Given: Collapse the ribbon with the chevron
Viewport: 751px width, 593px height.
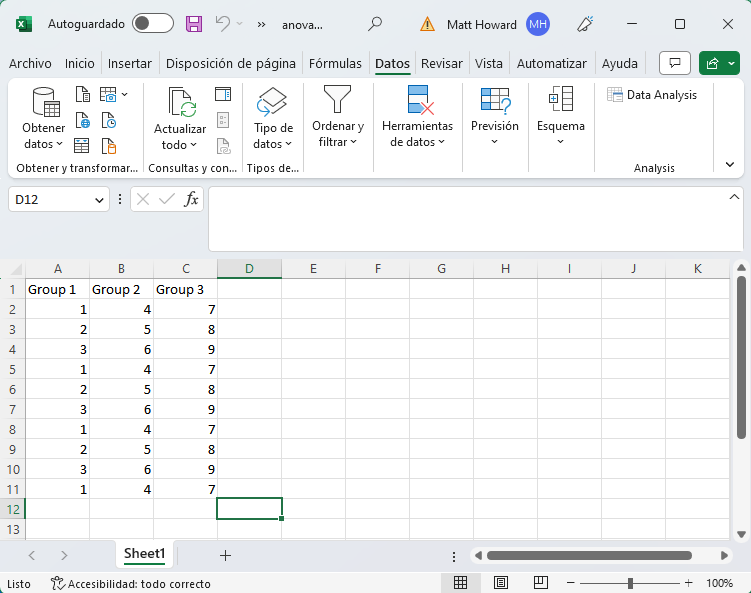Looking at the screenshot, I should pyautogui.click(x=730, y=164).
